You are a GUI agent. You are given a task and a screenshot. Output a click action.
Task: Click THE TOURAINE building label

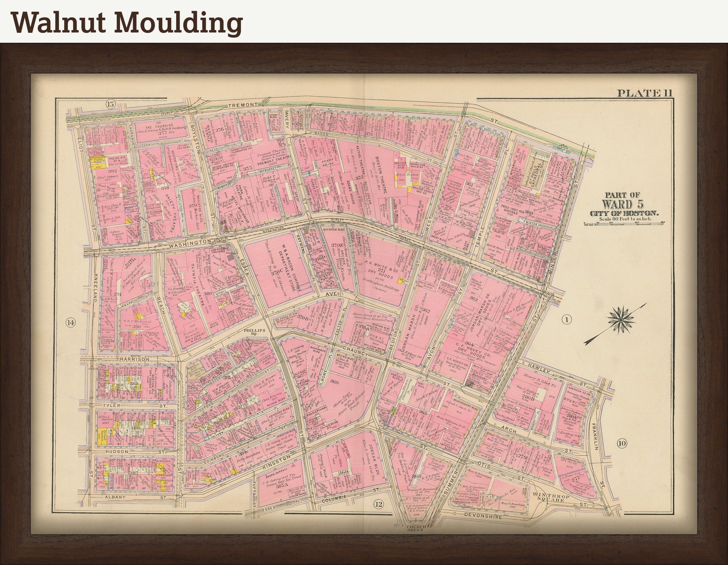pyautogui.click(x=159, y=126)
